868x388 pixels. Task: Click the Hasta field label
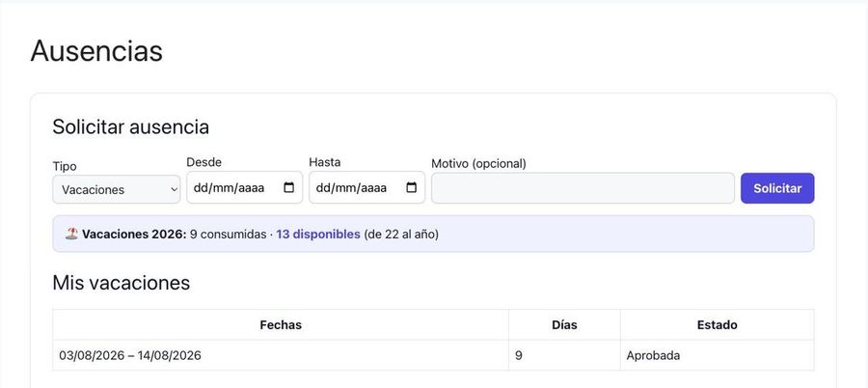pos(325,162)
